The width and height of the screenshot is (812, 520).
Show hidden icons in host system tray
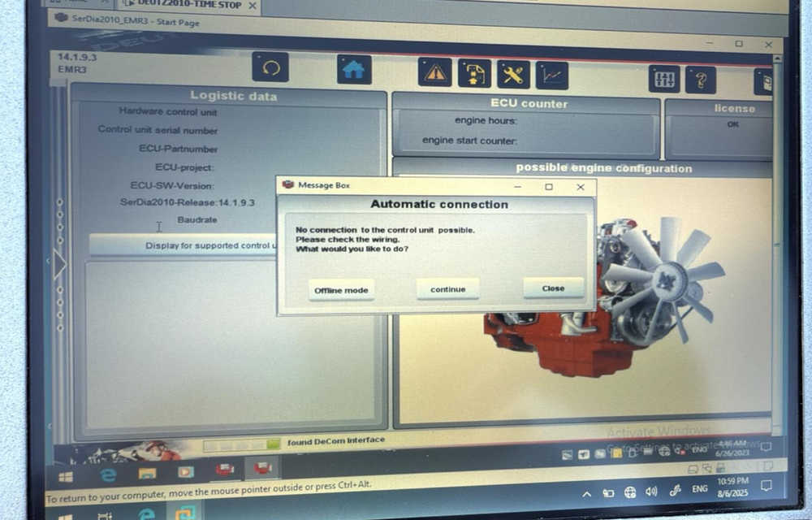coord(586,494)
